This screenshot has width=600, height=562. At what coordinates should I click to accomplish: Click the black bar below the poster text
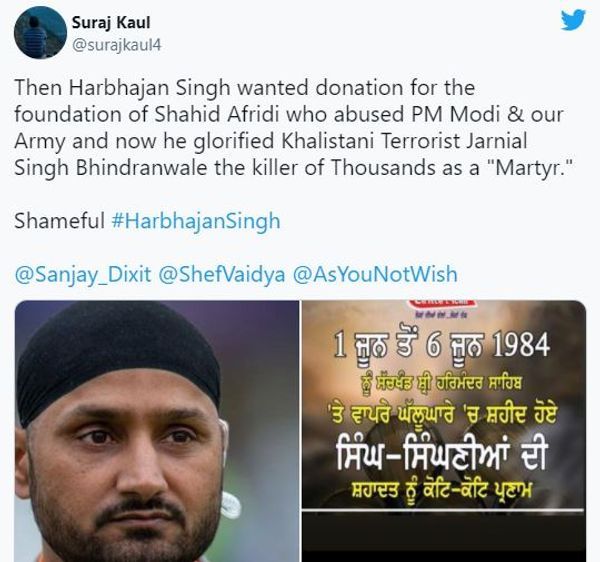coord(444,536)
